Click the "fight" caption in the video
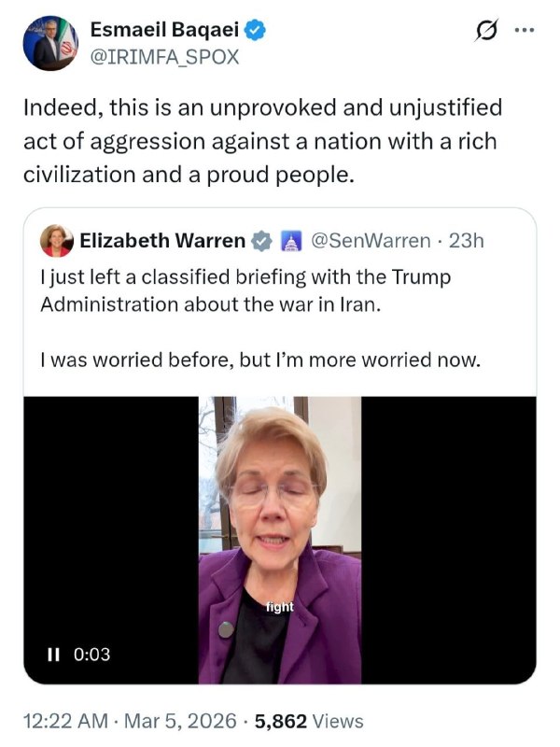This screenshot has width=560, height=747. tap(279, 607)
